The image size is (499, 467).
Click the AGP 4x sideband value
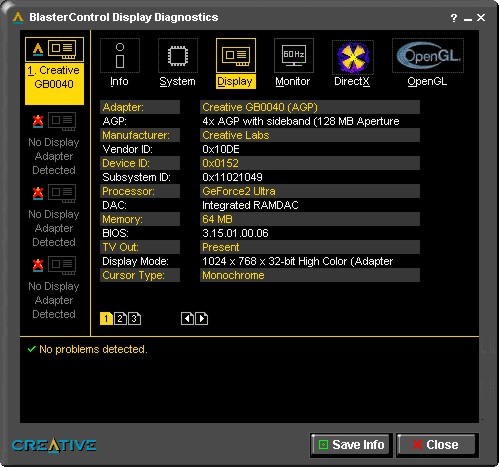tap(301, 121)
